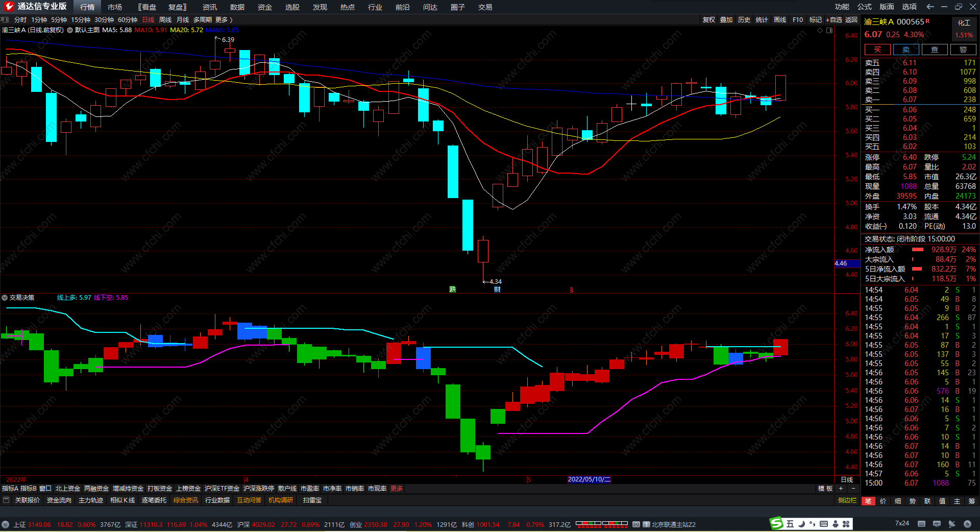The height and width of the screenshot is (532, 980).
Task: Open the Sogou toolbox four-squares icon
Action: tap(846, 524)
